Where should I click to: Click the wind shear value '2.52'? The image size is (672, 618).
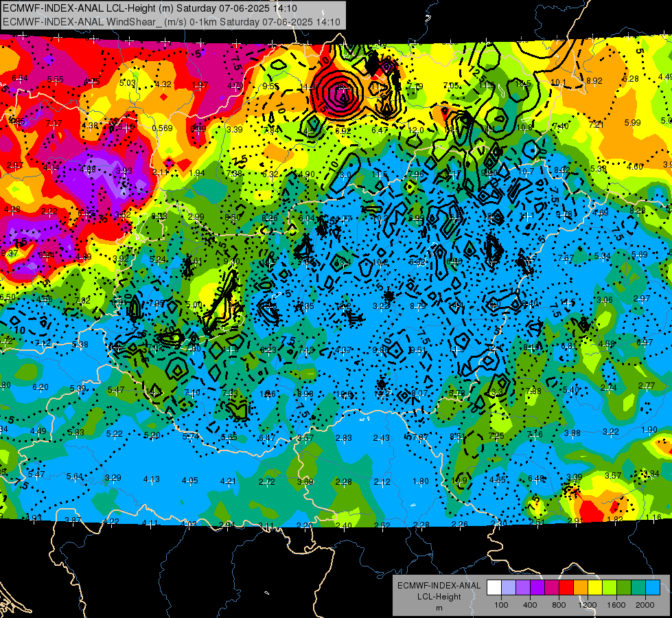pos(382,525)
